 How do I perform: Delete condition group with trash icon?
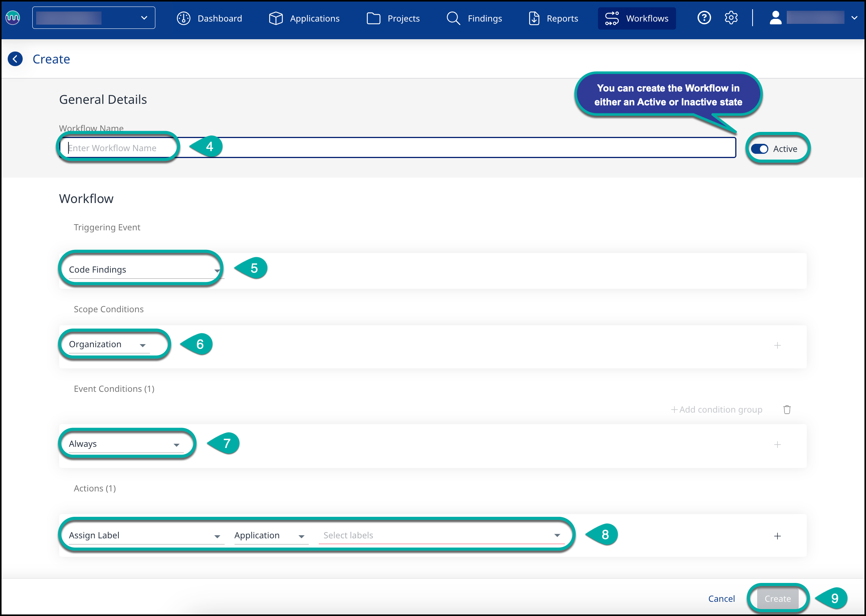[787, 410]
